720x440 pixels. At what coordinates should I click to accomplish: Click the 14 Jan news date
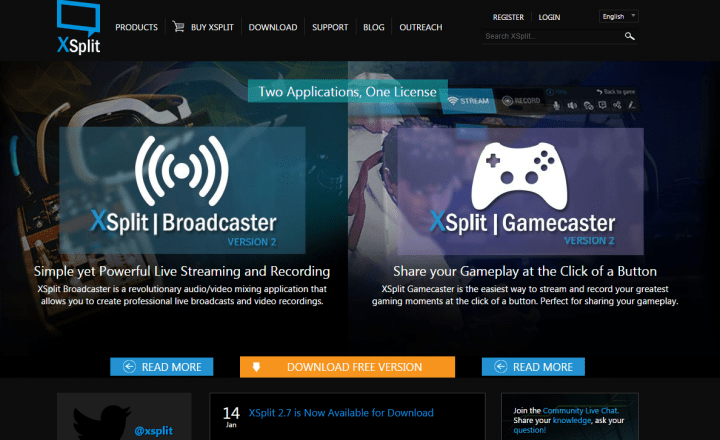[231, 417]
